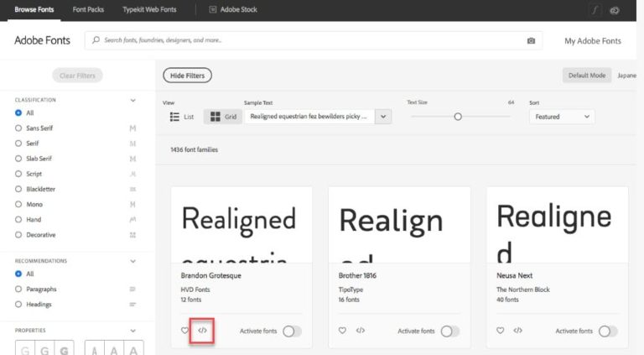Select the All classification radio
Image resolution: width=644 pixels, height=355 pixels.
[x=18, y=112]
